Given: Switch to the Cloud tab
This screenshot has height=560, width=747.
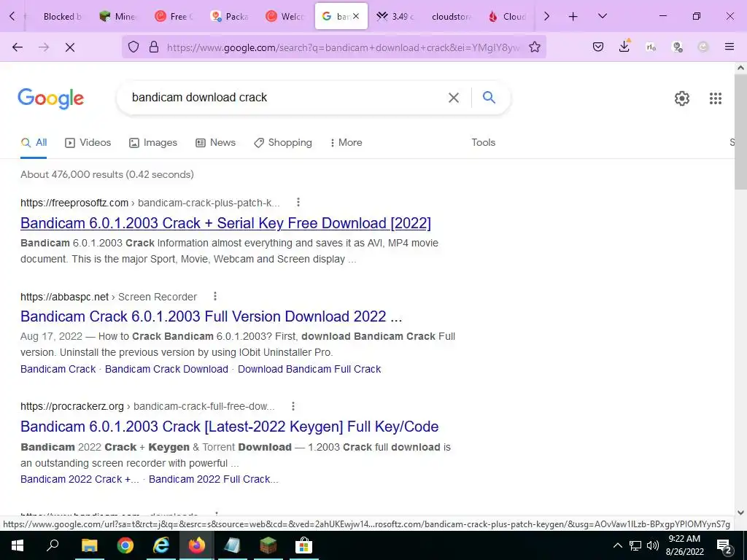Looking at the screenshot, I should point(508,17).
